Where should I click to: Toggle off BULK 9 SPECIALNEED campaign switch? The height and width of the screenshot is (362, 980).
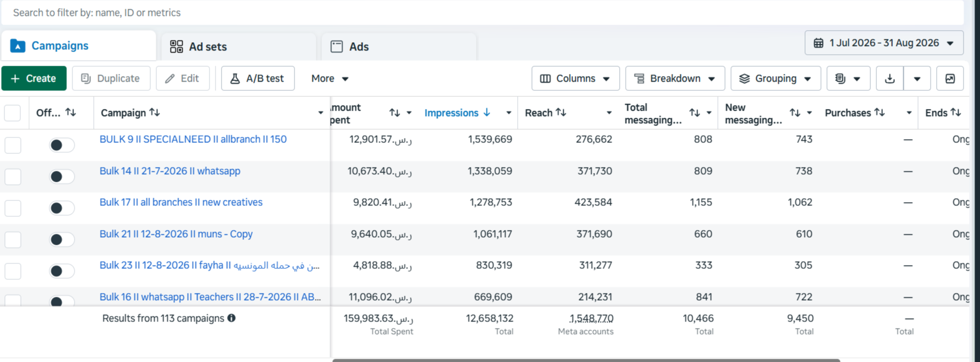(61, 145)
